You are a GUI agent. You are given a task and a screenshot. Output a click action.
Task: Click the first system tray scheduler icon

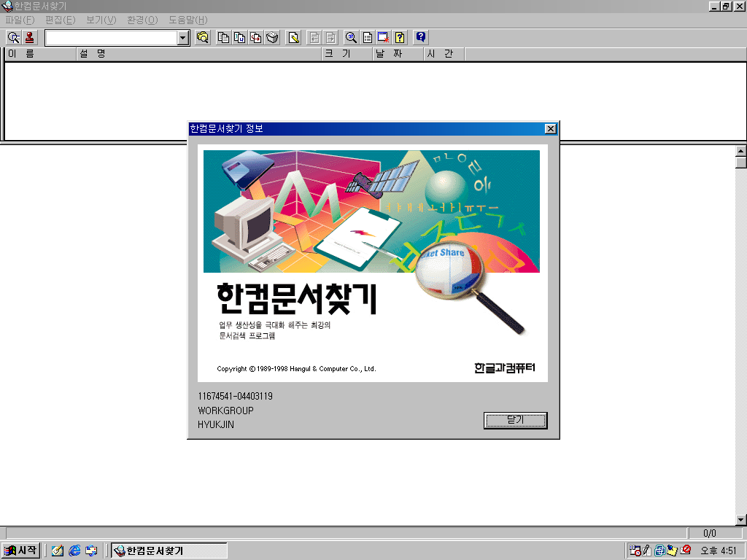coord(635,551)
